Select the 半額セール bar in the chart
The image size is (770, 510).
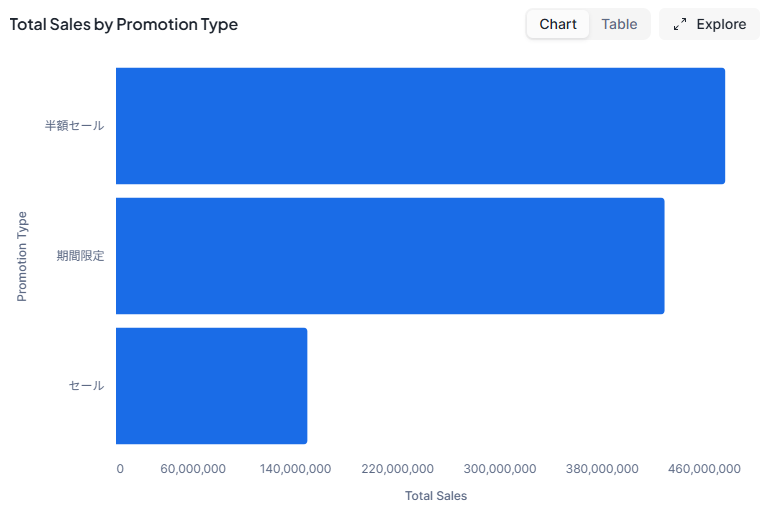420,126
